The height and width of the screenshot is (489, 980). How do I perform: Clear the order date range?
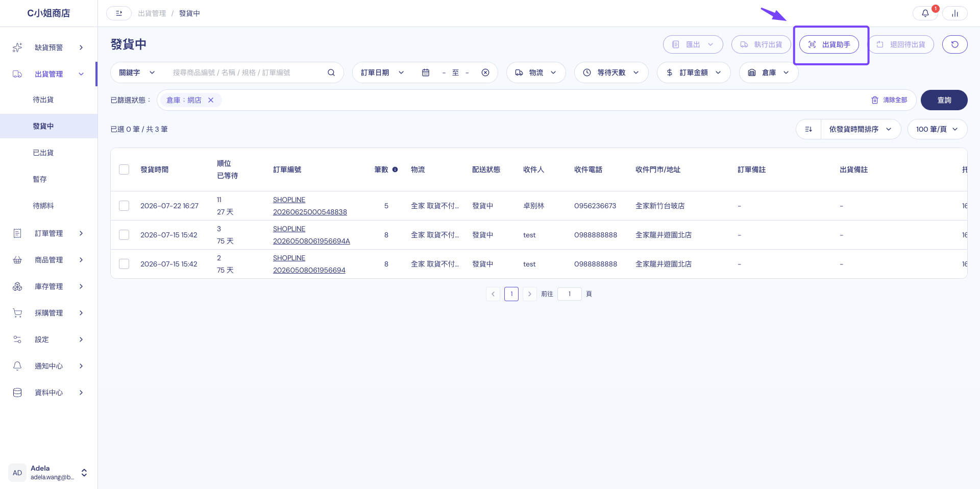[485, 72]
